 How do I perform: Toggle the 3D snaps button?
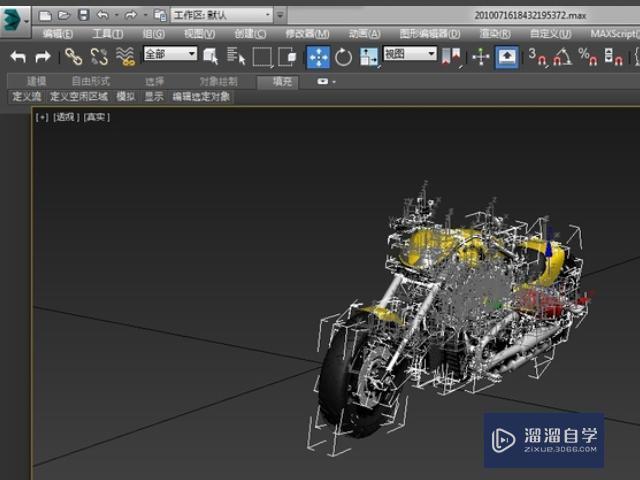[537, 57]
